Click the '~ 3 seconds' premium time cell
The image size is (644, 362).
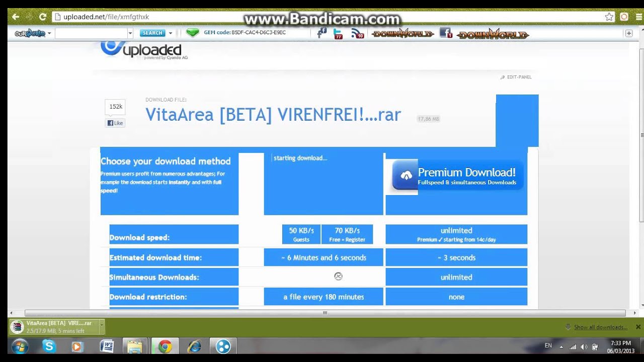tap(456, 257)
